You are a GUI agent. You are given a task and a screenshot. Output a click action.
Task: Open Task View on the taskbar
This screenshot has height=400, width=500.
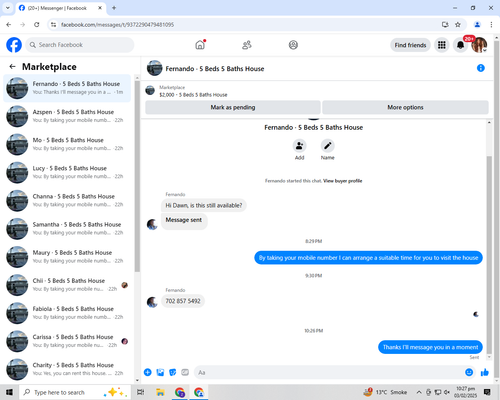141,392
